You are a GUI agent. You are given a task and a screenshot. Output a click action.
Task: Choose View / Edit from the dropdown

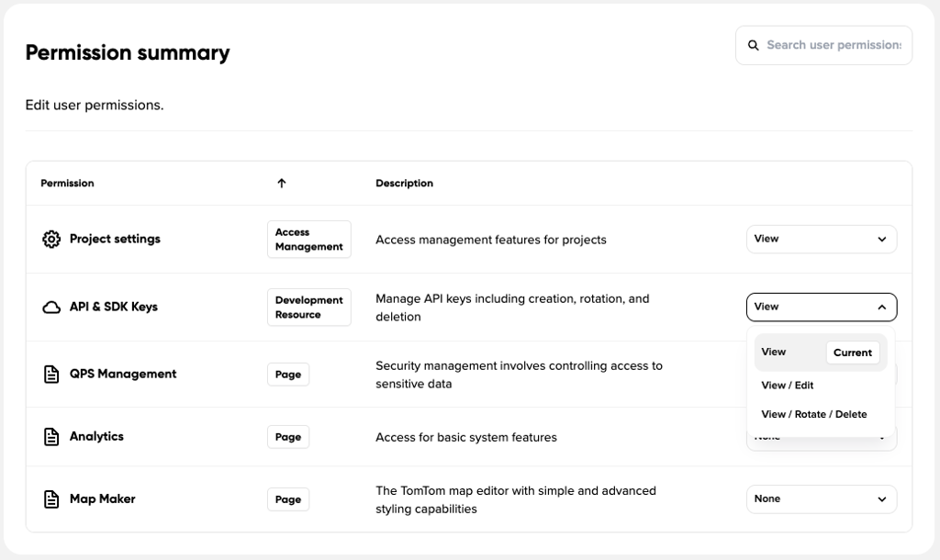(x=788, y=386)
